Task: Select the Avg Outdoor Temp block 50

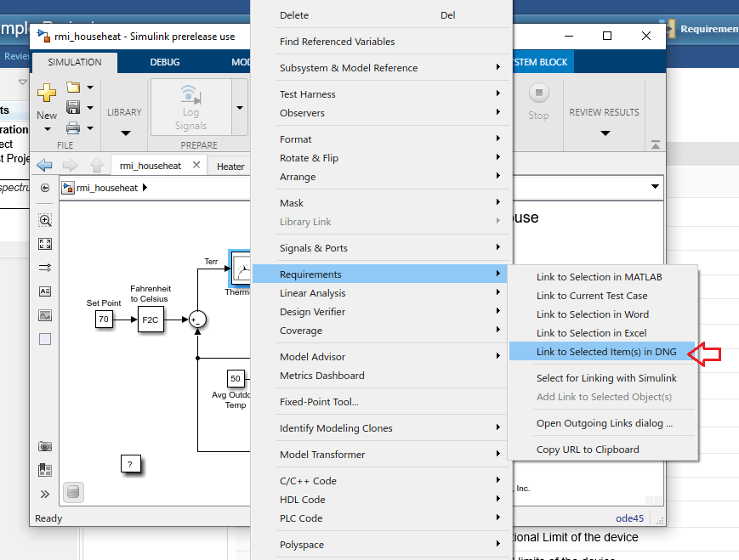Action: (236, 378)
